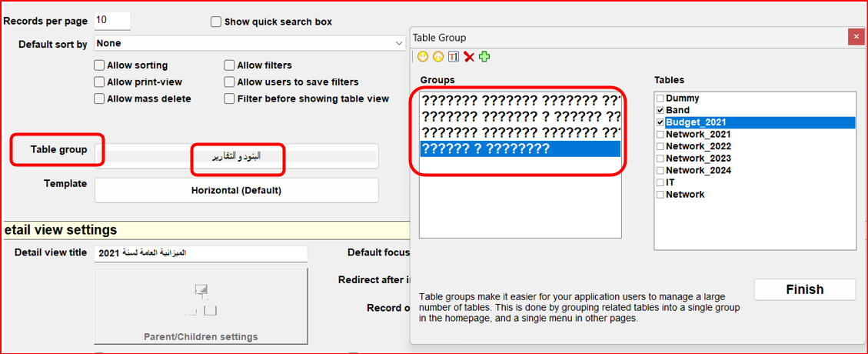Open Table group selector button
Screen dimensions: 868x354
237,156
